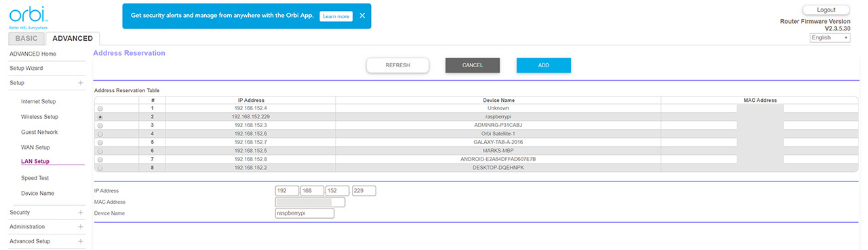868x250 pixels.
Task: Click the CANCEL button
Action: (x=473, y=65)
